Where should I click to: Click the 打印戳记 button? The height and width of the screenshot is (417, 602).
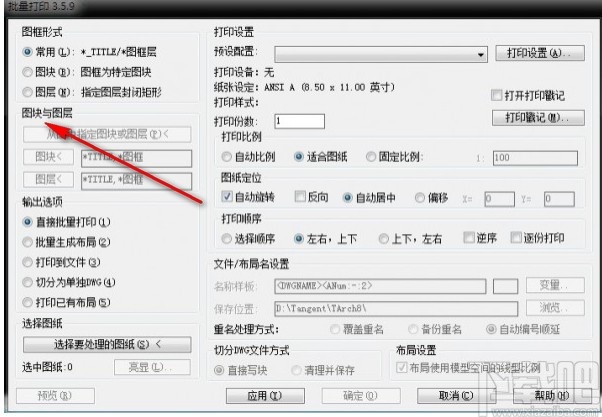(x=538, y=117)
